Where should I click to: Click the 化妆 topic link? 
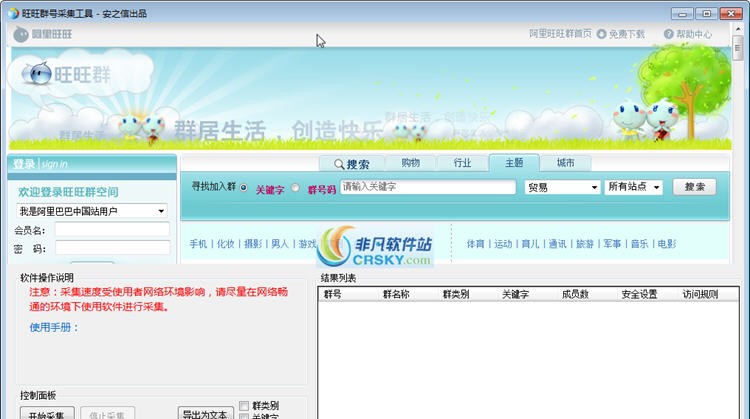225,244
